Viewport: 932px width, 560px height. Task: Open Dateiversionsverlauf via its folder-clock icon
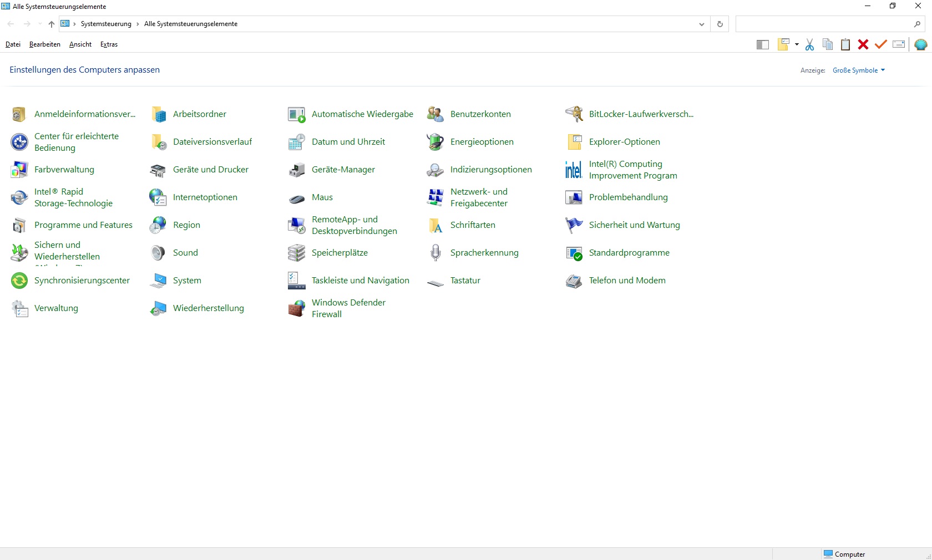tap(158, 142)
